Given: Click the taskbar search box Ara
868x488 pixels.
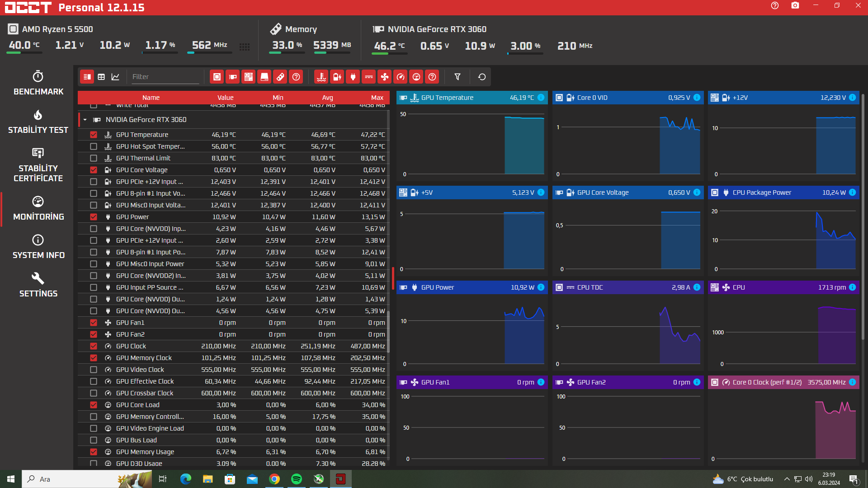Looking at the screenshot, I should click(87, 479).
